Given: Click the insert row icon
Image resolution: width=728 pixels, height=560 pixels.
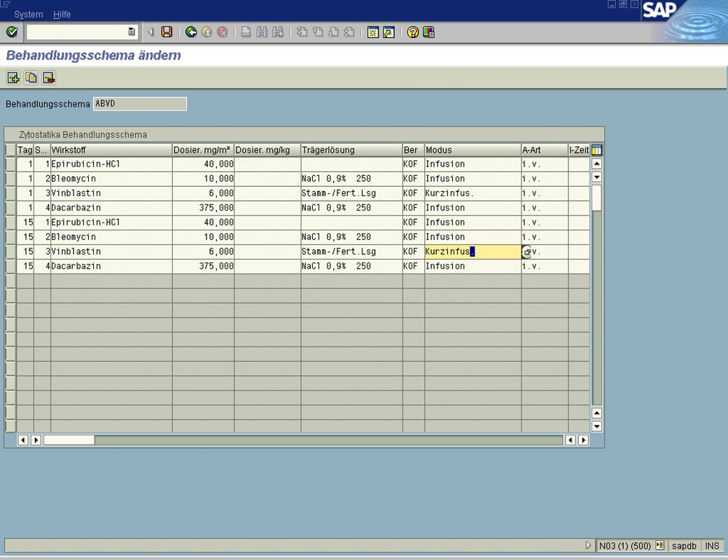Looking at the screenshot, I should click(13, 78).
